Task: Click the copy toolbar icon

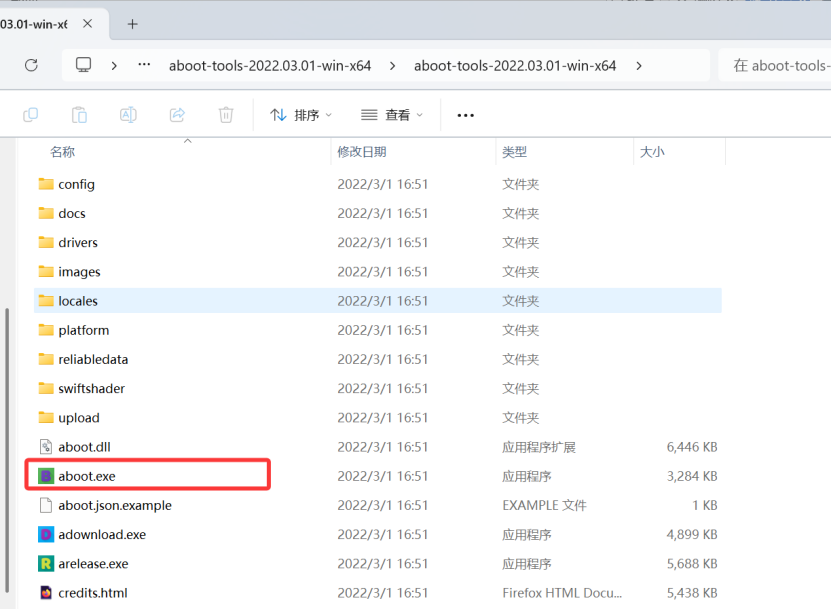Action: click(x=31, y=114)
